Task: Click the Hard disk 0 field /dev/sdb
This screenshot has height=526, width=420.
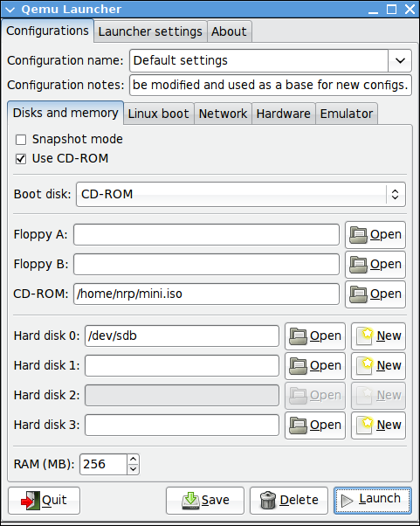Action: 182,336
